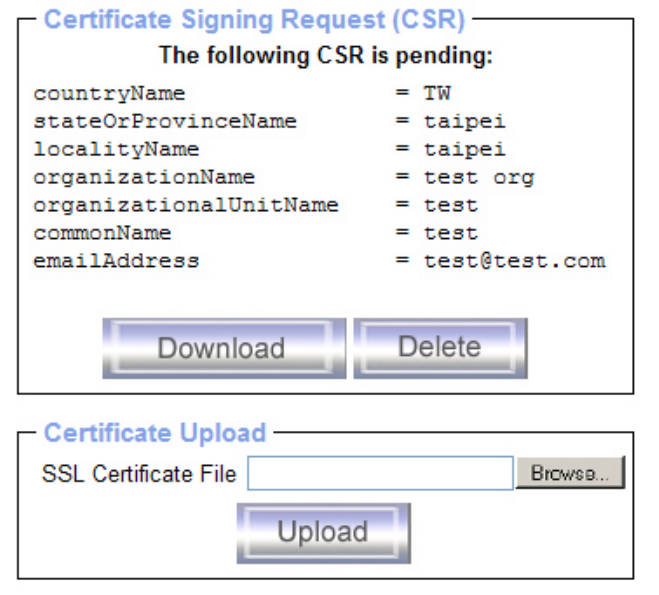Image resolution: width=659 pixels, height=595 pixels.
Task: Select the organizationName label
Action: tap(144, 178)
